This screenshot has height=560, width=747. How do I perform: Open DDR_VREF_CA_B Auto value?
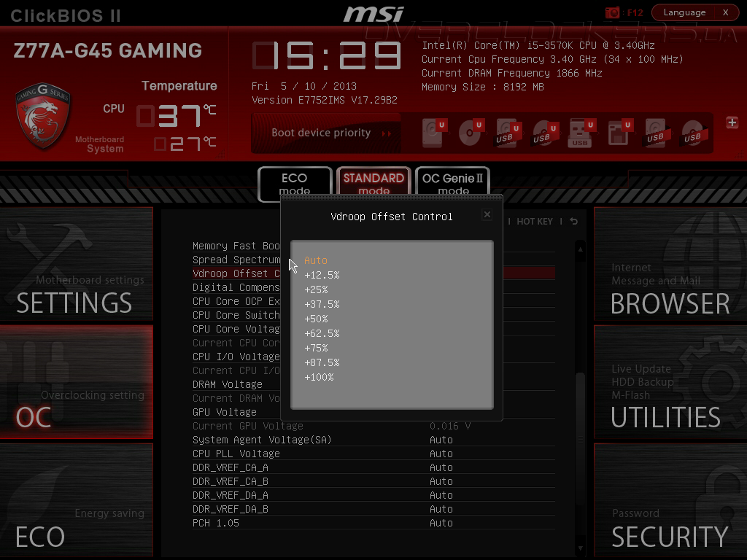tap(441, 481)
